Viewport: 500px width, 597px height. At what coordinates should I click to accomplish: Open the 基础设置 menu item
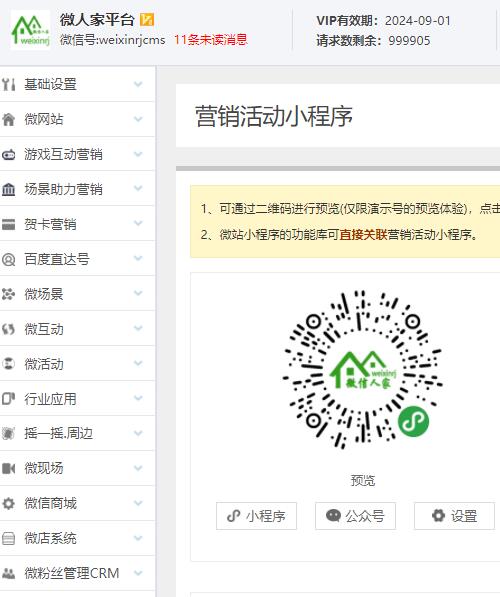pos(77,84)
